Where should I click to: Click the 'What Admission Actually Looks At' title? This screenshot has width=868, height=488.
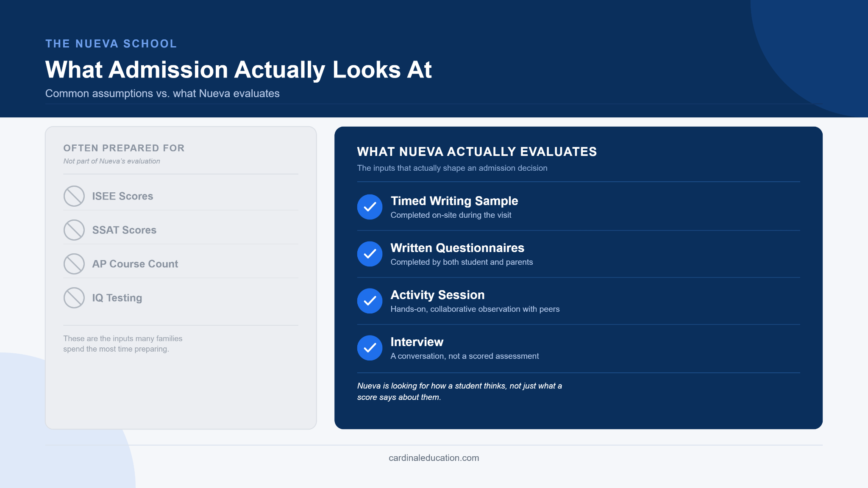tap(239, 70)
